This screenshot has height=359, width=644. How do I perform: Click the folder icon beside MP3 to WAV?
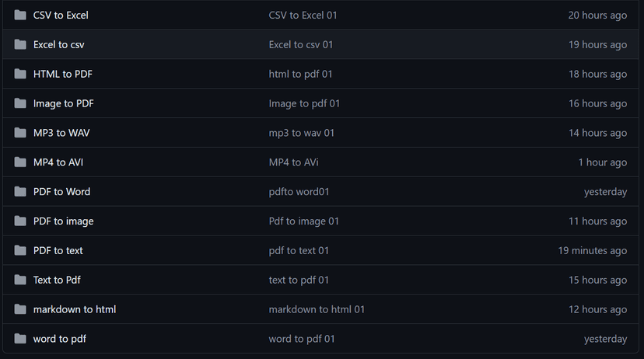pyautogui.click(x=20, y=133)
